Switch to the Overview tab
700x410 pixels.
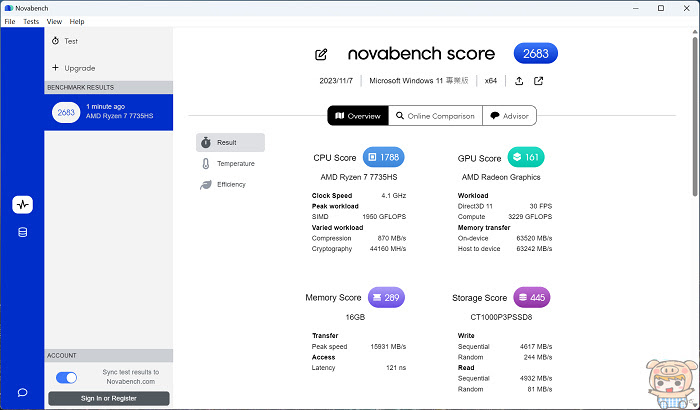pyautogui.click(x=358, y=116)
